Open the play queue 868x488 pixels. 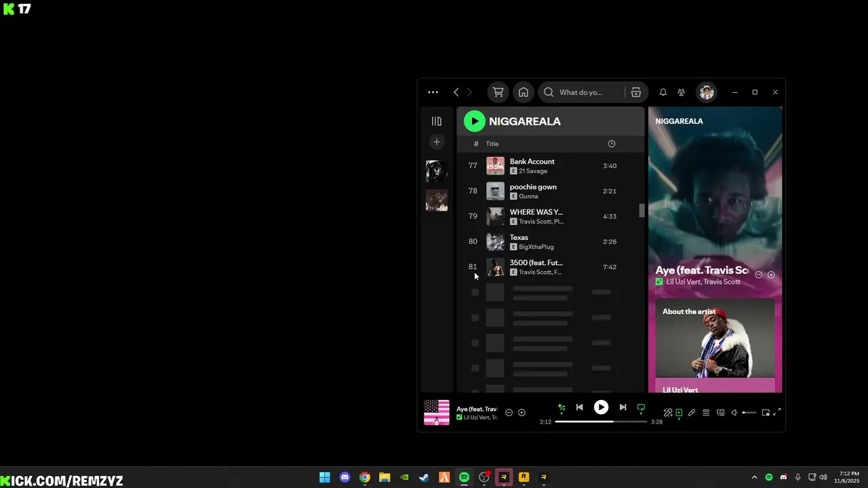[x=706, y=412]
